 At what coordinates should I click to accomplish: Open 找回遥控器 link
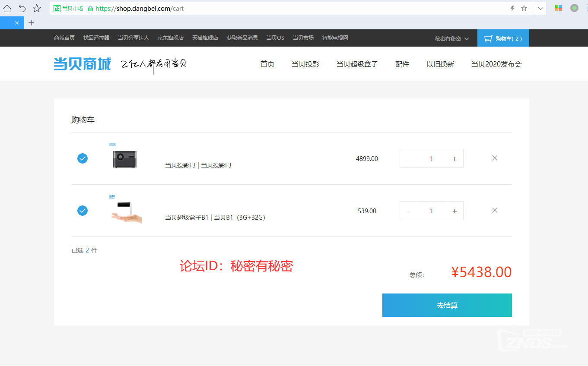(x=96, y=38)
